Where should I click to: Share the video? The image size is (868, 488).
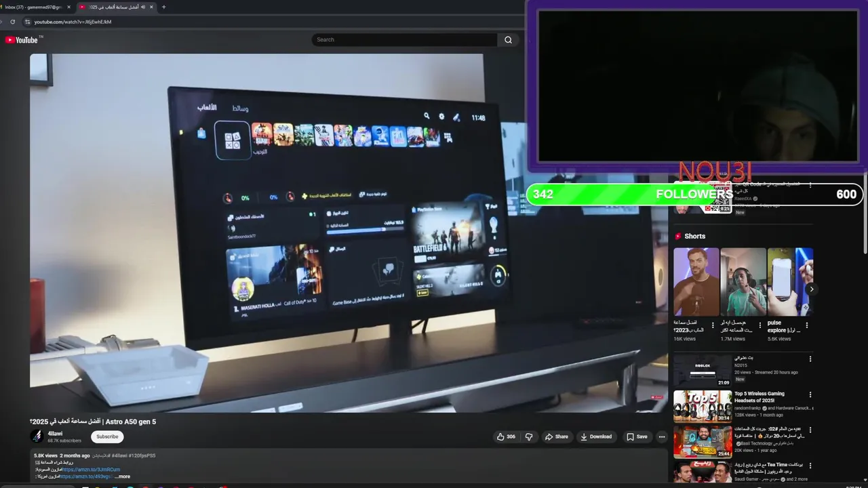(x=557, y=436)
